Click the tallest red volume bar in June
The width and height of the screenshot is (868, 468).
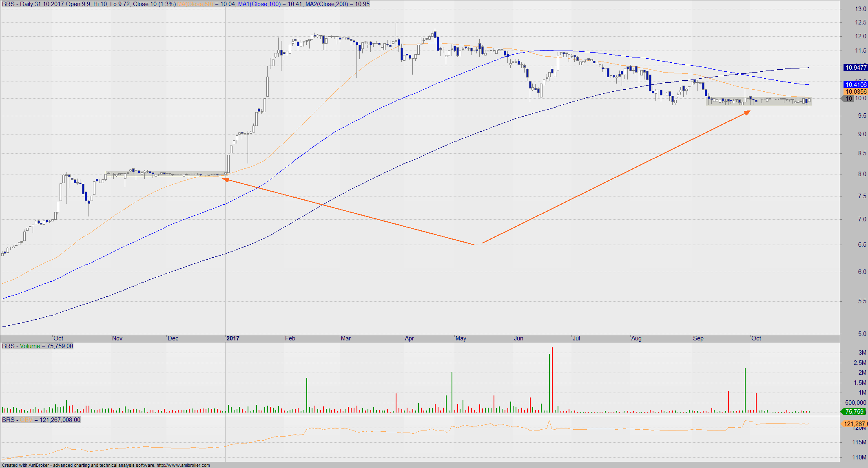pos(552,379)
